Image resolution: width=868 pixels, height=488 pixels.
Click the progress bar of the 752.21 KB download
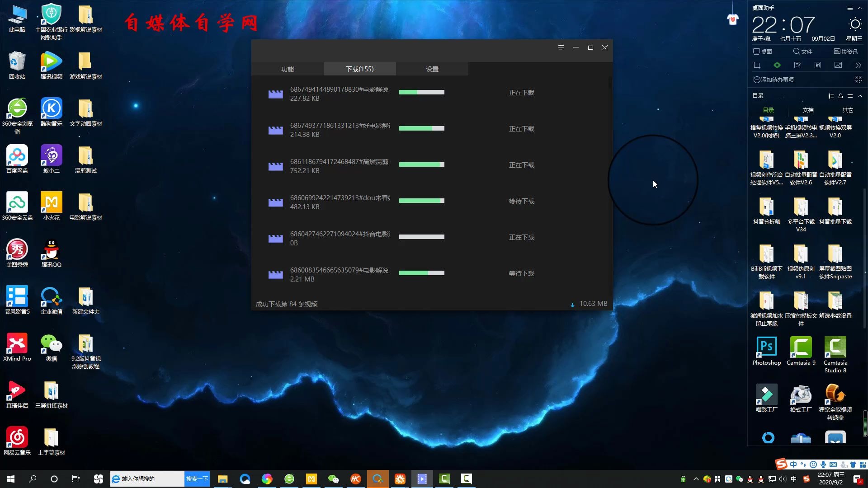click(421, 164)
